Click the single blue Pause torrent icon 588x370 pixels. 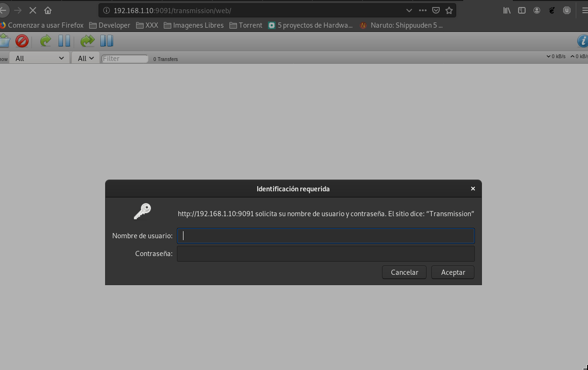coord(64,41)
